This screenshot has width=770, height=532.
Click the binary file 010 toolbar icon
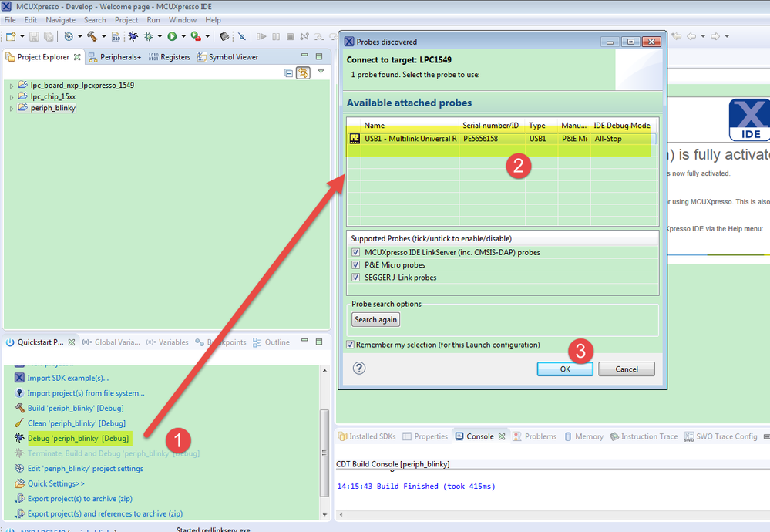point(116,36)
